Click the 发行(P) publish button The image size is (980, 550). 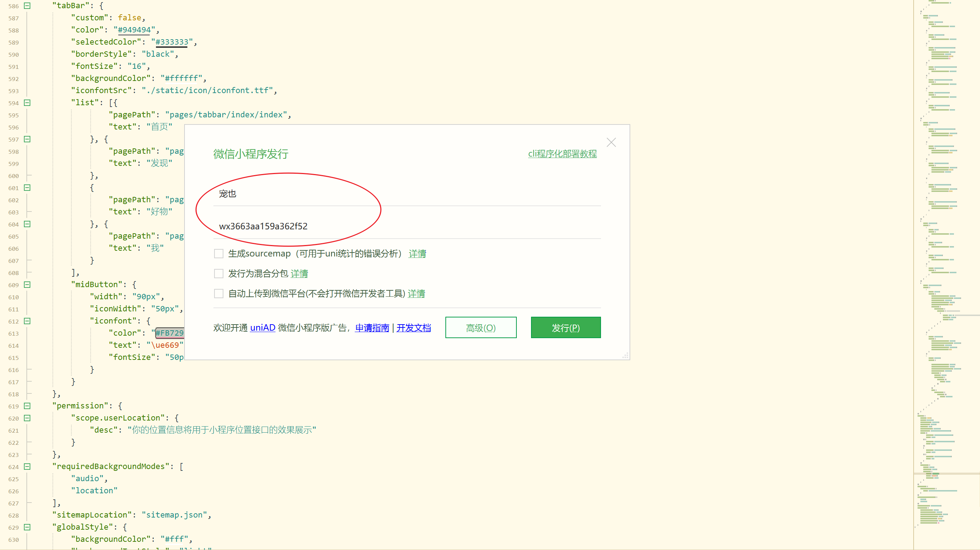[565, 328]
